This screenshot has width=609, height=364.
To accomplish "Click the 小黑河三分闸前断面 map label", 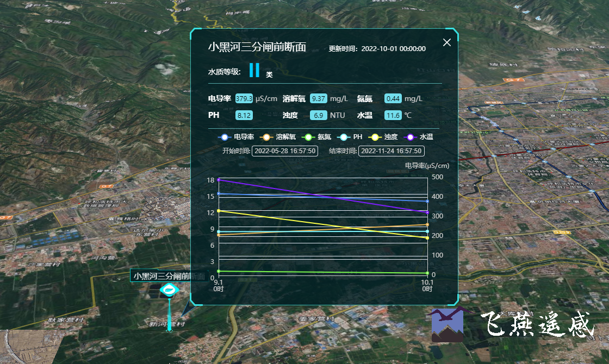I will coord(169,276).
